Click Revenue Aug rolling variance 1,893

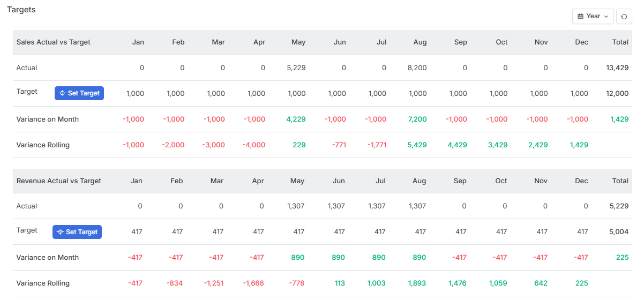click(417, 283)
